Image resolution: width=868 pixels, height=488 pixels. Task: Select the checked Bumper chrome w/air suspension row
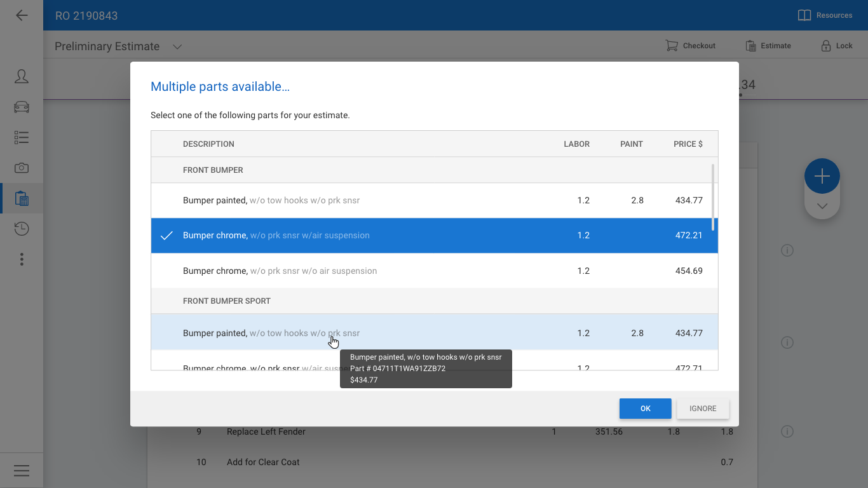click(435, 235)
